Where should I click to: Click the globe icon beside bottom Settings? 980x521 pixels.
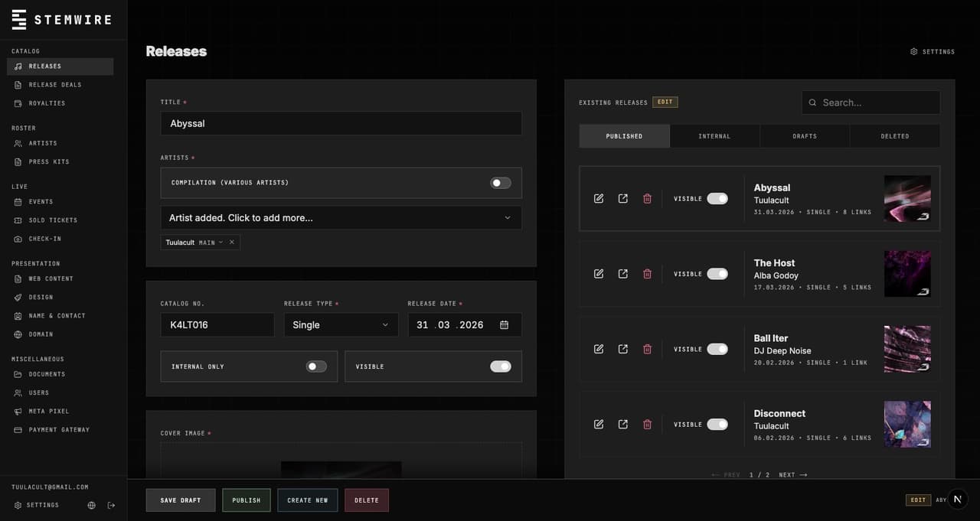click(91, 505)
